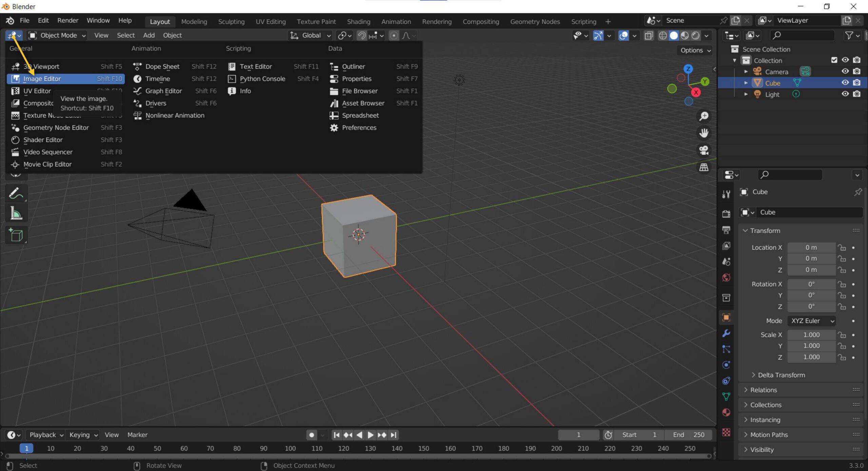Click the viewport Options button
Screen dimensions: 868x471
(x=695, y=50)
